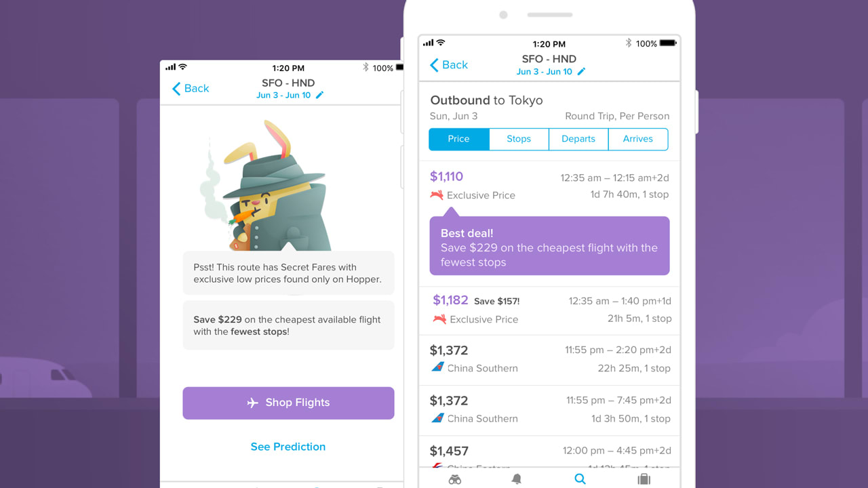The width and height of the screenshot is (868, 488).
Task: Enable the Arrives sort option
Action: click(x=637, y=139)
